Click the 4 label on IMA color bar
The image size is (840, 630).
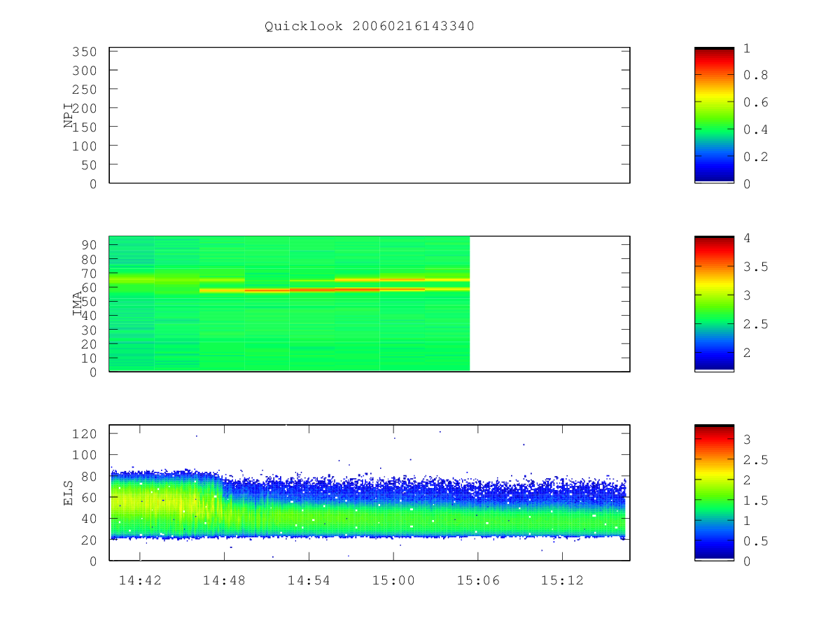747,238
